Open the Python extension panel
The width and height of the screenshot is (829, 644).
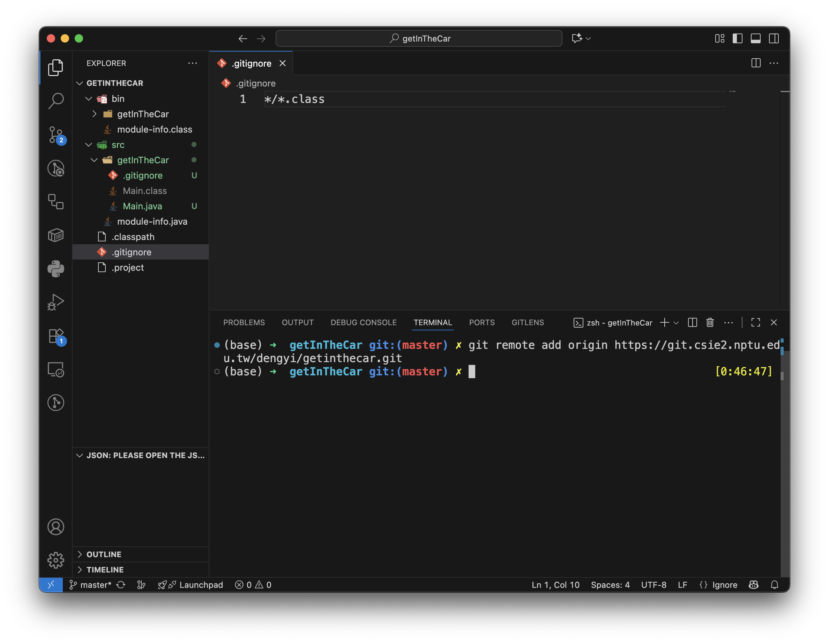56,269
